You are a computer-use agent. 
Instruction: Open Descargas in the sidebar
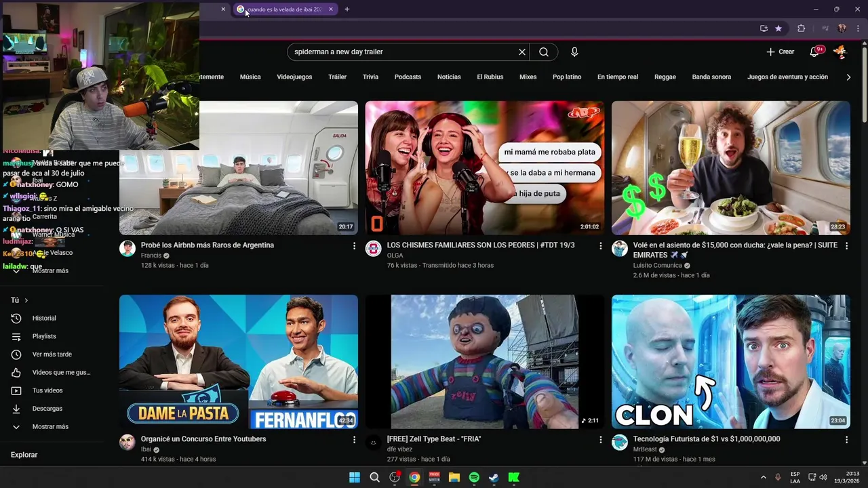[47, 409]
